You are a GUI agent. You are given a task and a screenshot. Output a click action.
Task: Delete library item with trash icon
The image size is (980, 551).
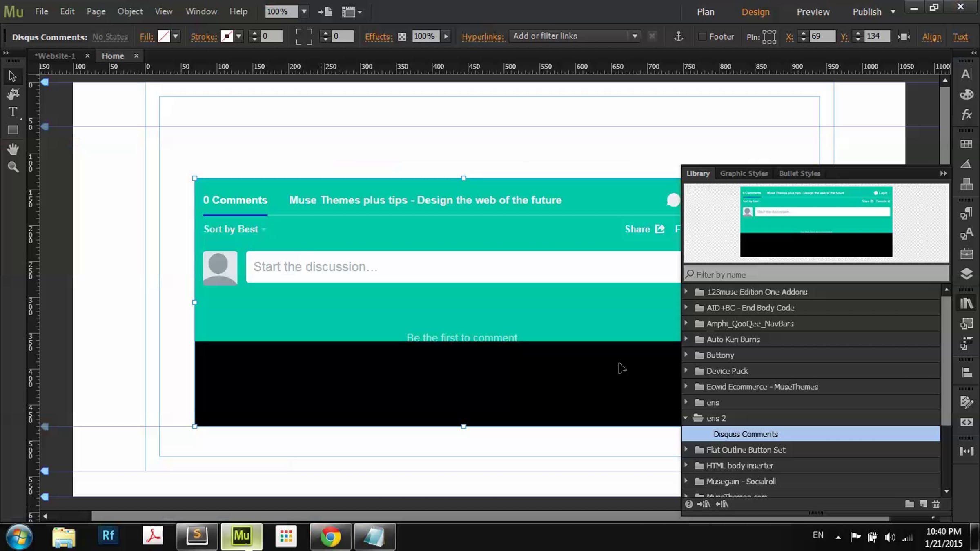pos(936,504)
